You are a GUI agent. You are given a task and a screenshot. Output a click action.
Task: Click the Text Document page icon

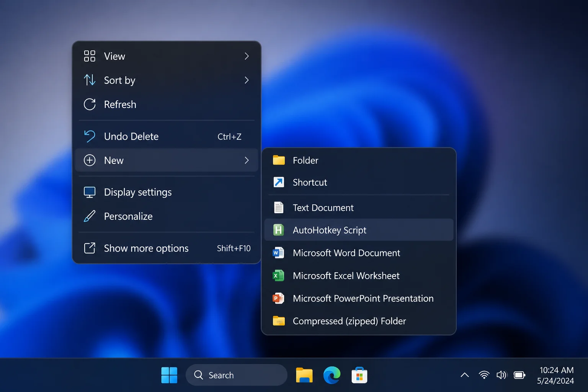279,207
